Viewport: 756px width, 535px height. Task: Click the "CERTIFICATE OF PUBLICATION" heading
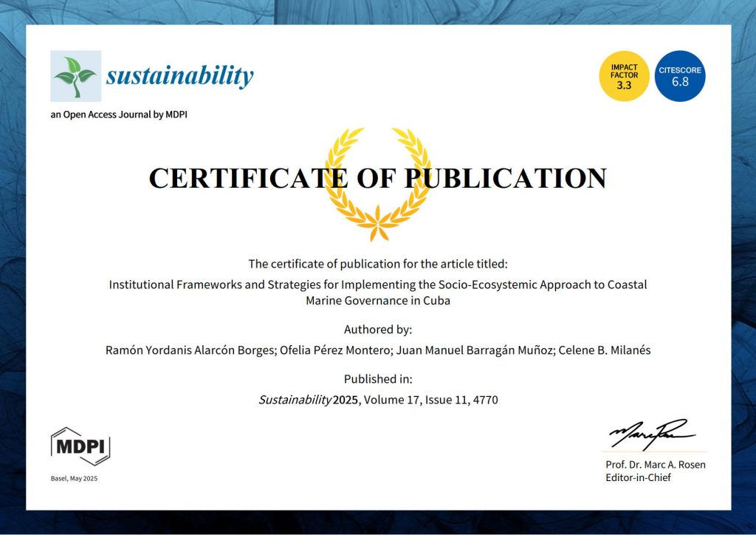tap(378, 178)
